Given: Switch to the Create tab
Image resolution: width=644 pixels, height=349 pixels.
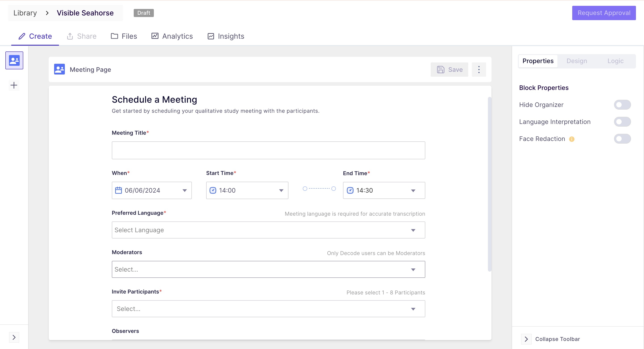Looking at the screenshot, I should [x=35, y=36].
